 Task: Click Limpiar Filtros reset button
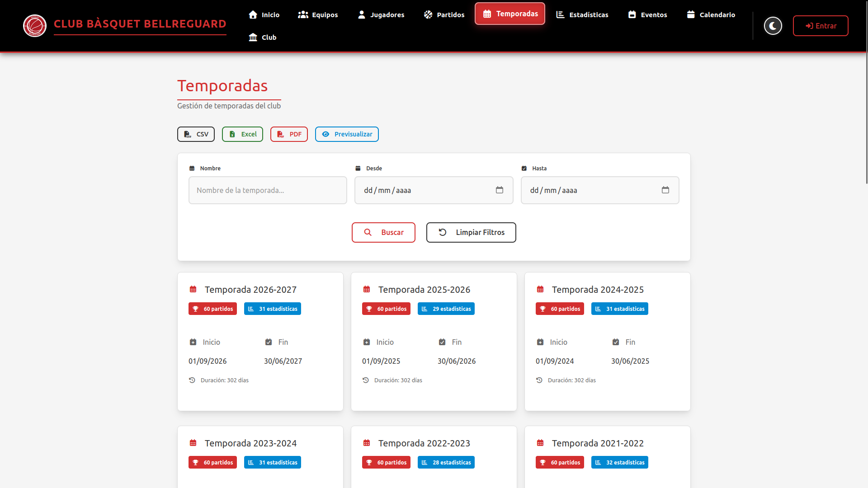coord(471,232)
